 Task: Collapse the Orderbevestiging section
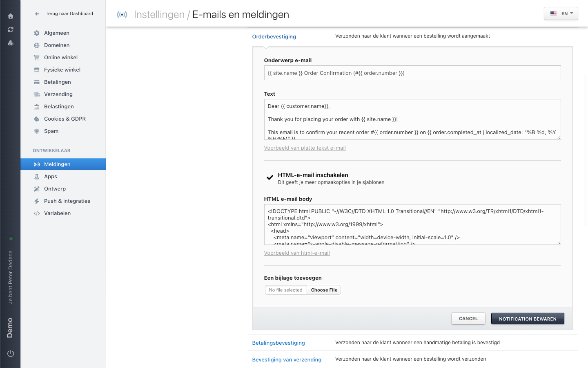274,37
